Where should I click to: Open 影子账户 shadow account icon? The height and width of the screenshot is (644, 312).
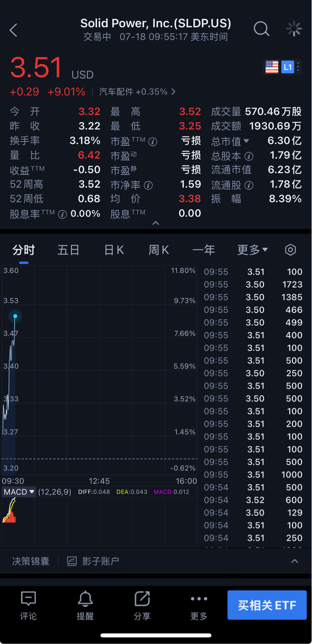pyautogui.click(x=72, y=561)
